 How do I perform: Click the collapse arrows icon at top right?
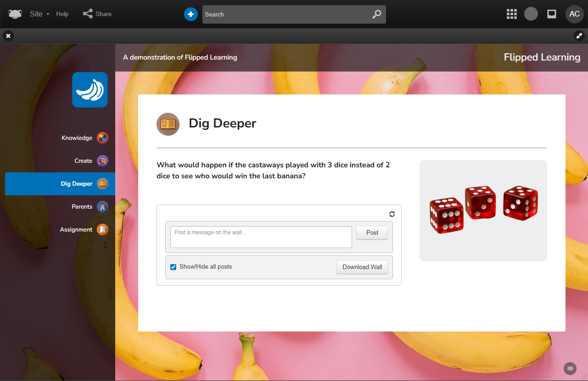(579, 36)
